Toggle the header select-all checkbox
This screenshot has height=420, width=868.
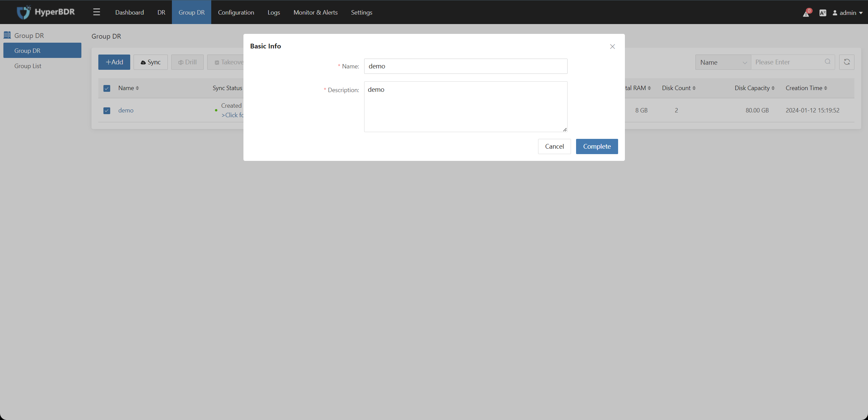click(x=107, y=88)
